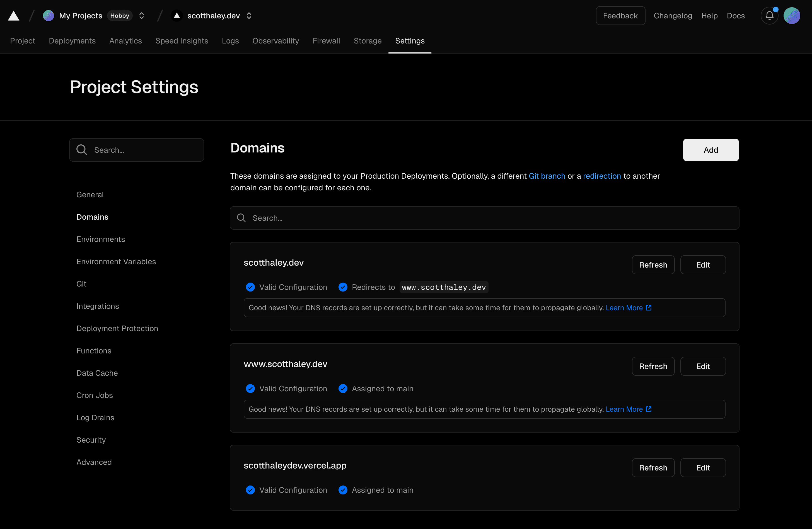
Task: Expand the scotthaley.dev project dropdown
Action: coord(250,15)
